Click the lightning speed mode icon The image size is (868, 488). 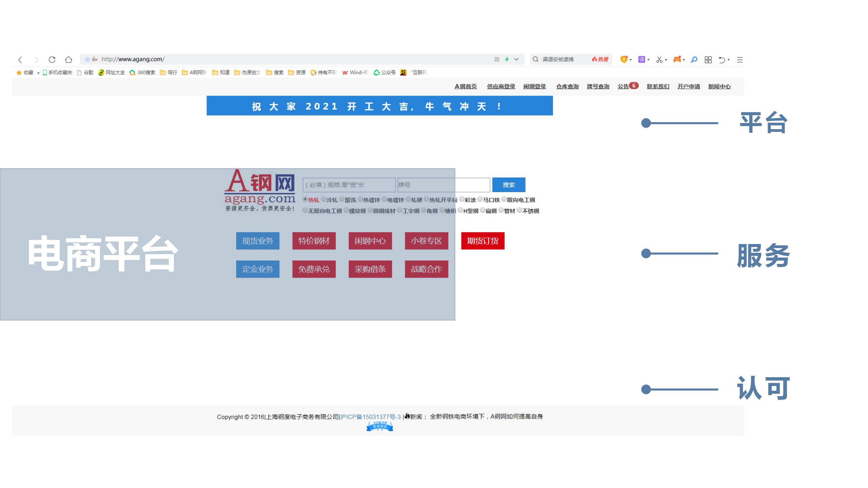click(507, 59)
